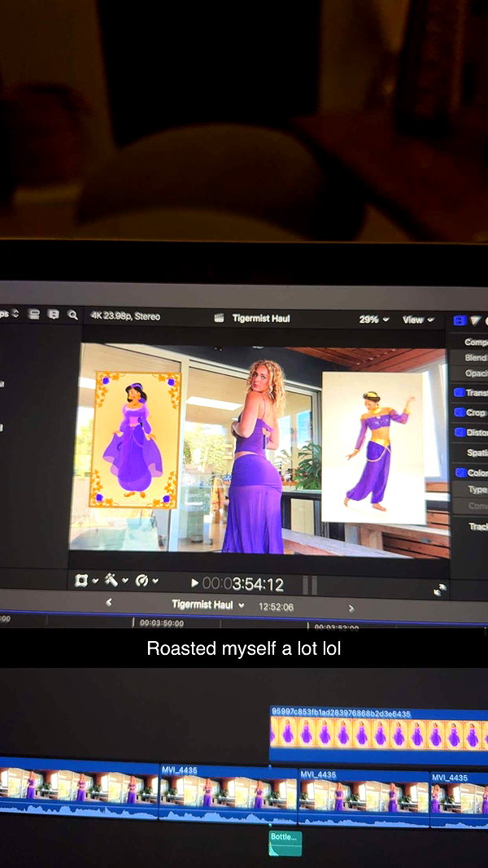The height and width of the screenshot is (868, 488).
Task: Click the costume photo overlay in viewer
Action: point(373,448)
